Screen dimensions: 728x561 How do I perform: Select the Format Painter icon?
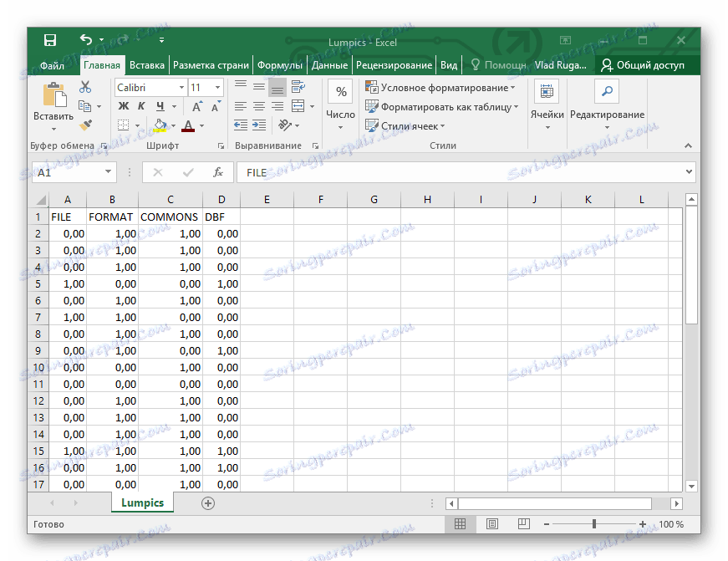point(85,125)
